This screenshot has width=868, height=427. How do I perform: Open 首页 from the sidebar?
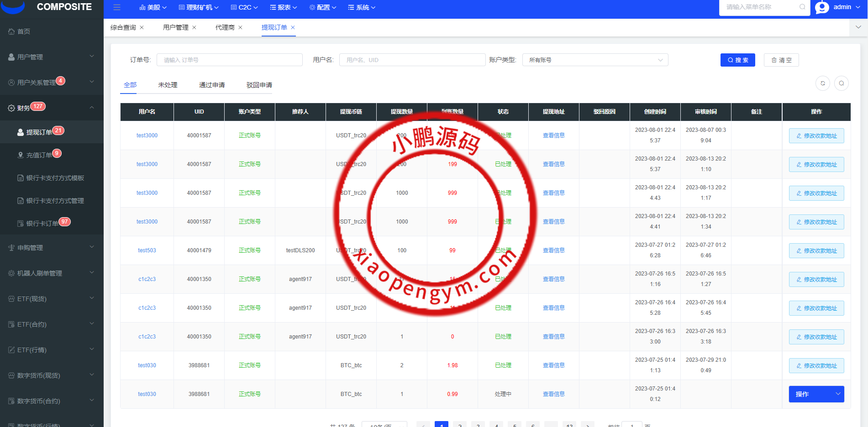[24, 31]
